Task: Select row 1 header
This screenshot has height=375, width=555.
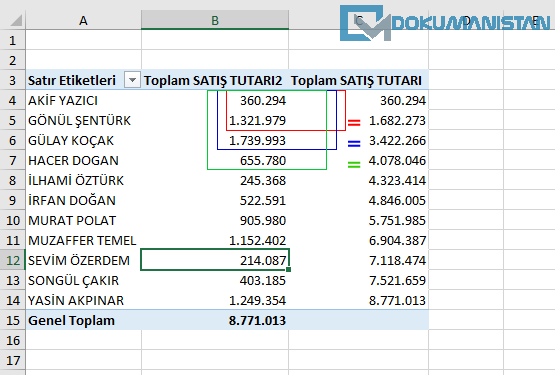Action: (x=13, y=40)
